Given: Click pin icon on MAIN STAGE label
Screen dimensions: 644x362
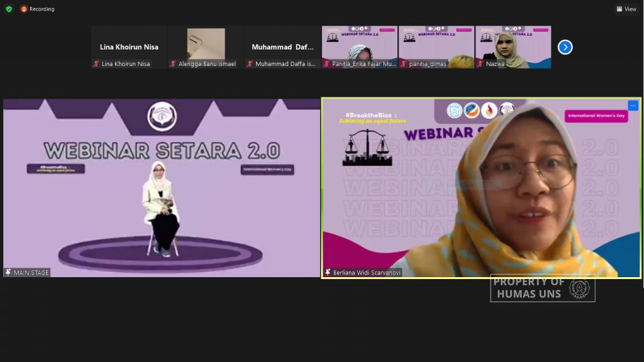Looking at the screenshot, I should coord(8,272).
